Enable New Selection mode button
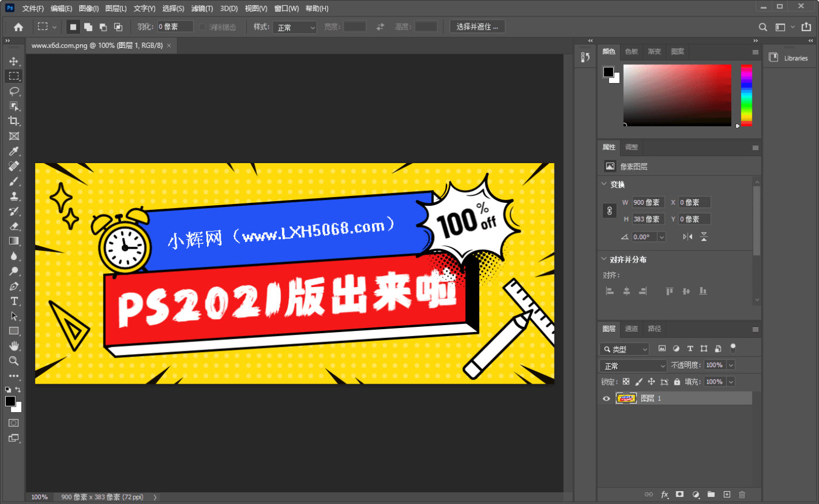Screen dimensions: 819x504 pos(73,27)
